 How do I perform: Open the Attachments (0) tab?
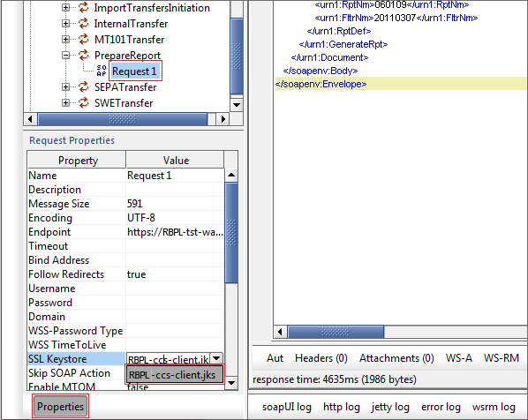(396, 358)
